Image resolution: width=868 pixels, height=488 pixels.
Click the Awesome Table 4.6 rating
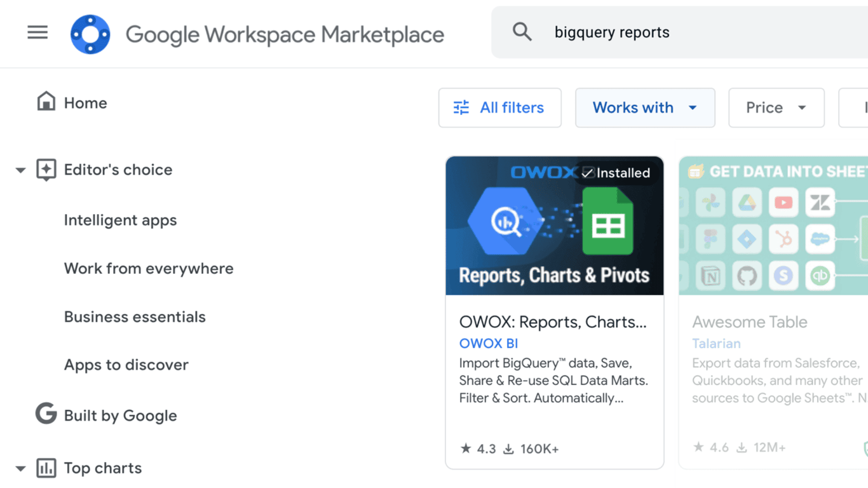pos(719,448)
